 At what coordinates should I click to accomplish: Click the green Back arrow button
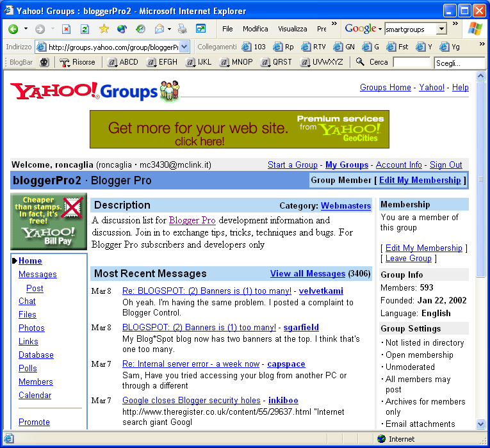click(x=13, y=29)
